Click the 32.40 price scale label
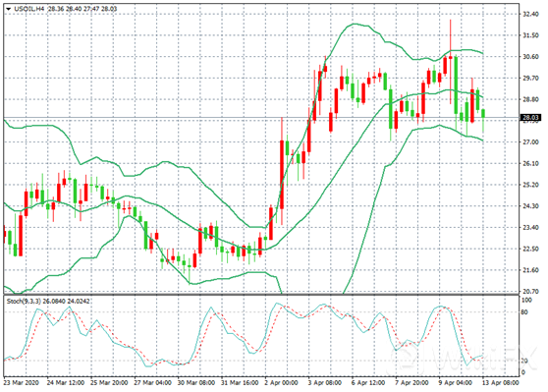Screen dimensions: 548x392 (x=530, y=14)
